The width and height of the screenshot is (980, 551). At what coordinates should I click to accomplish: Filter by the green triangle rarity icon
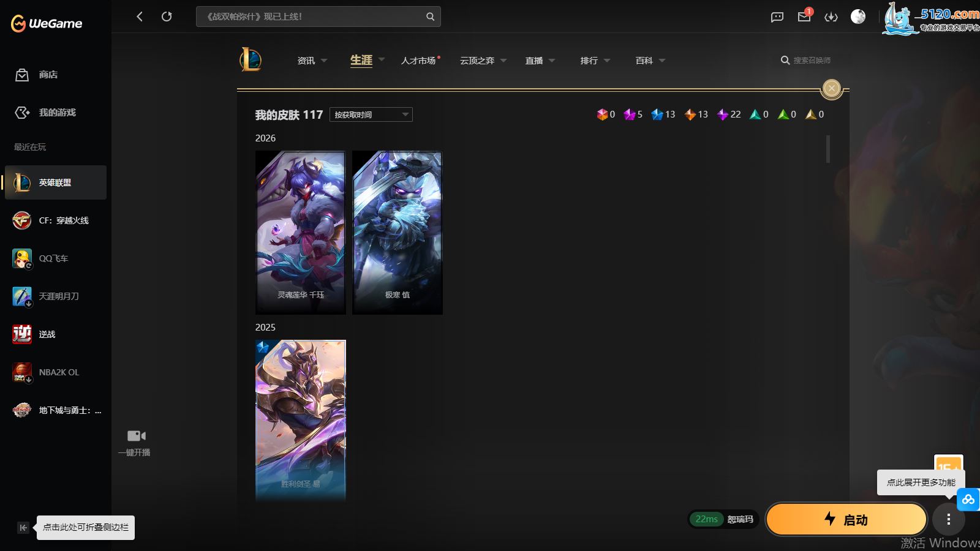coord(783,114)
